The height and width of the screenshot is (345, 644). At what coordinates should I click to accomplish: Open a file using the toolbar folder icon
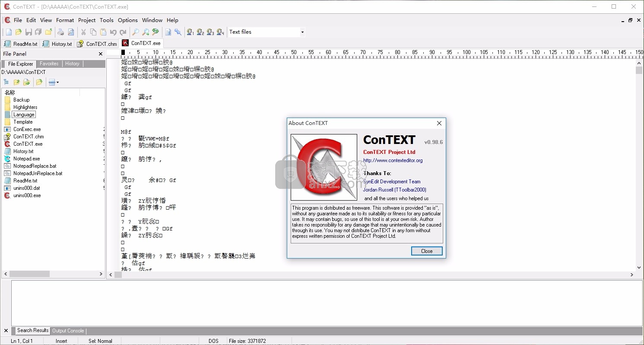pos(19,32)
